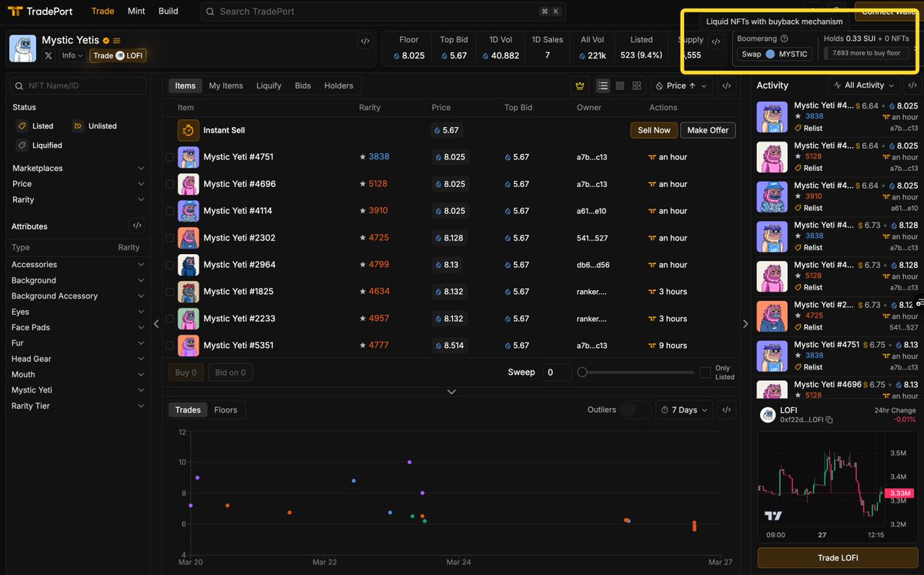
Task: Select checkbox for Mystic Yeti #5351
Action: pyautogui.click(x=169, y=346)
